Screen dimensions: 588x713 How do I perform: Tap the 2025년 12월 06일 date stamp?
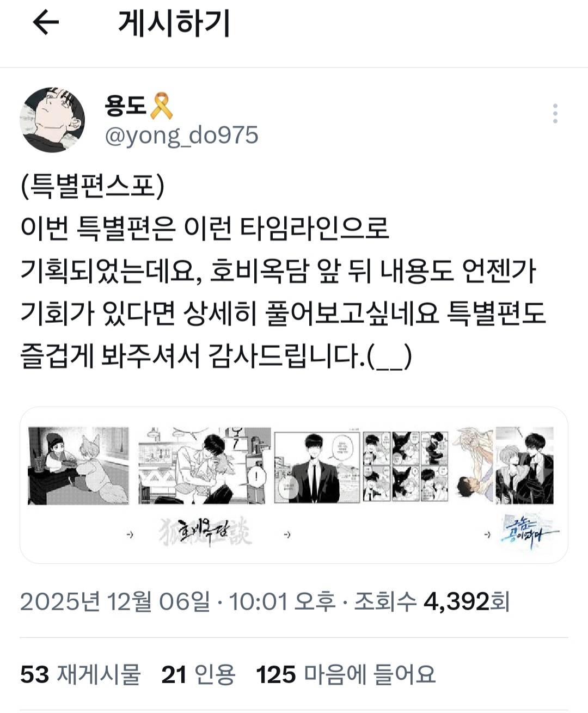(x=115, y=601)
